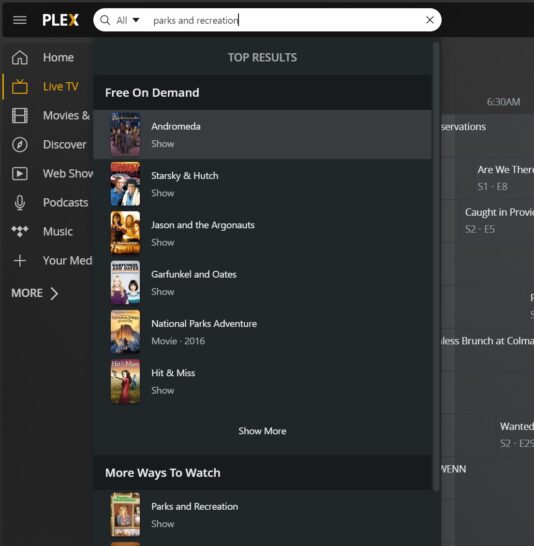Click the 6:30AM time header
Screen dimensions: 534x546
click(x=503, y=102)
